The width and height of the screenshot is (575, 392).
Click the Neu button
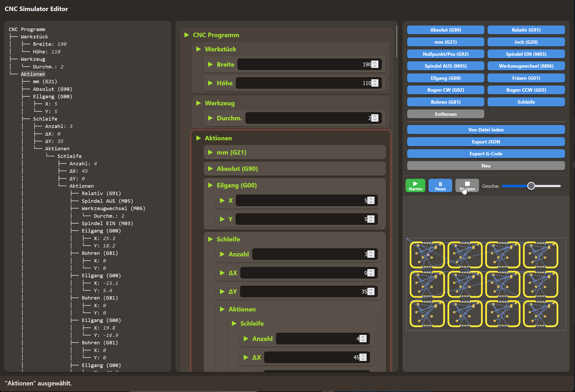[x=486, y=166]
